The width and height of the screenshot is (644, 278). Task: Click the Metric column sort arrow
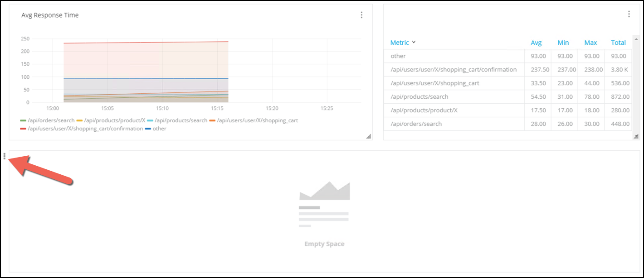point(414,42)
